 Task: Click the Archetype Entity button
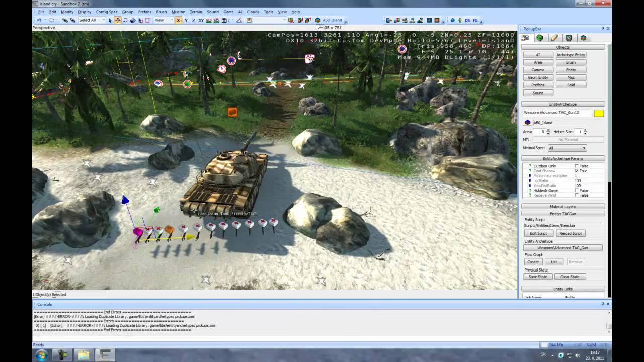[571, 55]
